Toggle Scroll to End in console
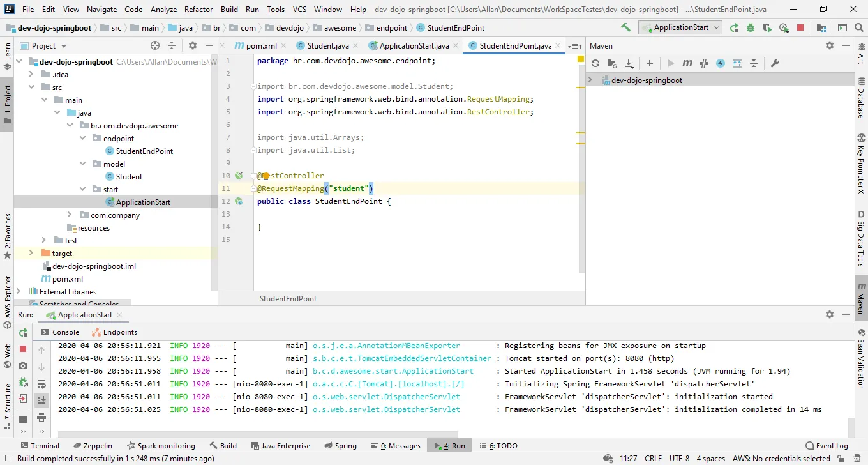Image resolution: width=868 pixels, height=465 pixels. [x=41, y=400]
